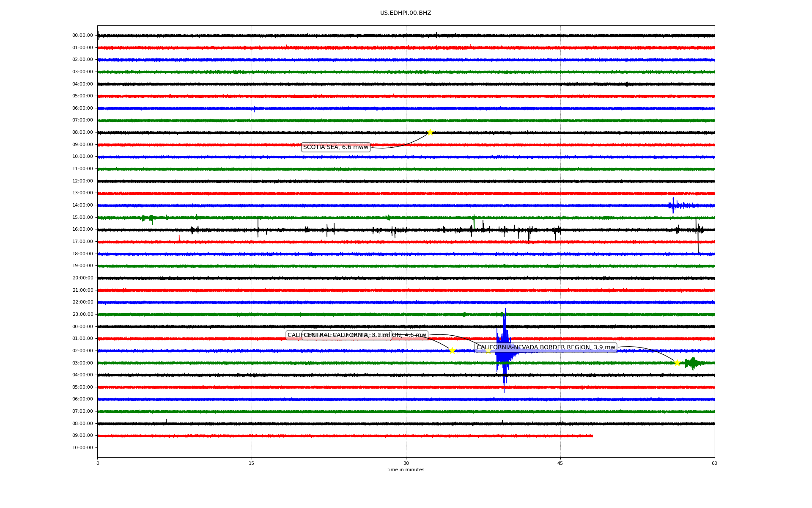Click the 23:00:00 row time label

[x=82, y=315]
